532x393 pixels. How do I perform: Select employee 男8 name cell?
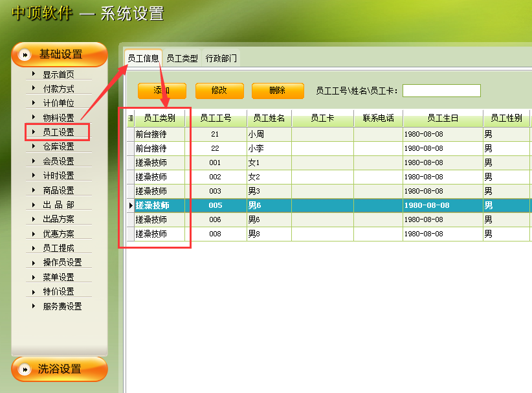[x=269, y=234]
